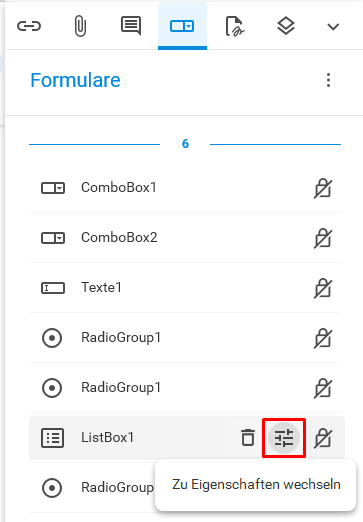Open the links panel tab
The width and height of the screenshot is (363, 522).
click(29, 26)
